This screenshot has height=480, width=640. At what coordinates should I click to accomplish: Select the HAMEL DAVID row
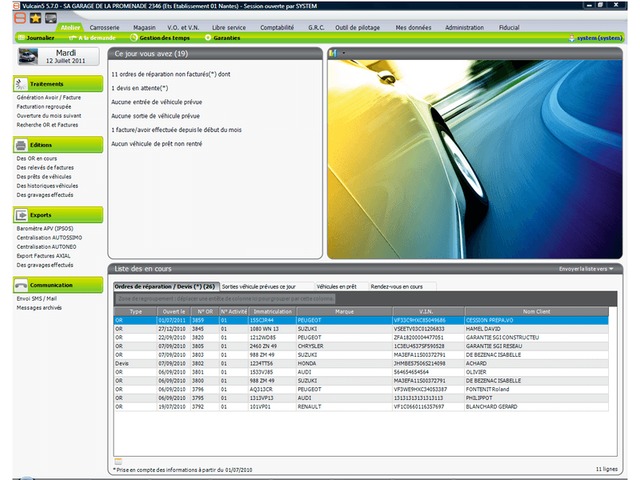click(361, 329)
